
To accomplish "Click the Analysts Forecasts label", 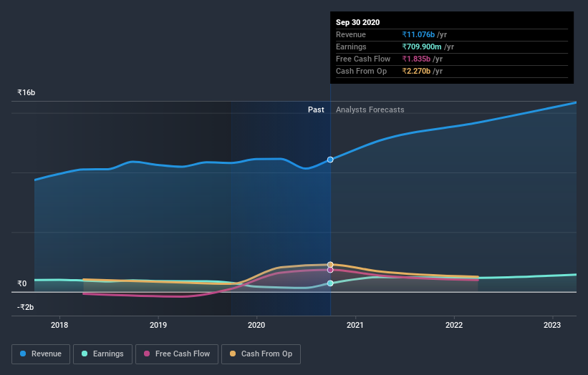I will [x=370, y=109].
